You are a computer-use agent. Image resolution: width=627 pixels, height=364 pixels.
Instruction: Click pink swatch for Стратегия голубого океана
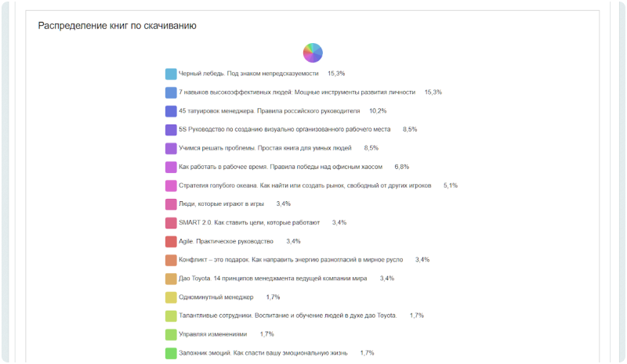click(x=171, y=186)
